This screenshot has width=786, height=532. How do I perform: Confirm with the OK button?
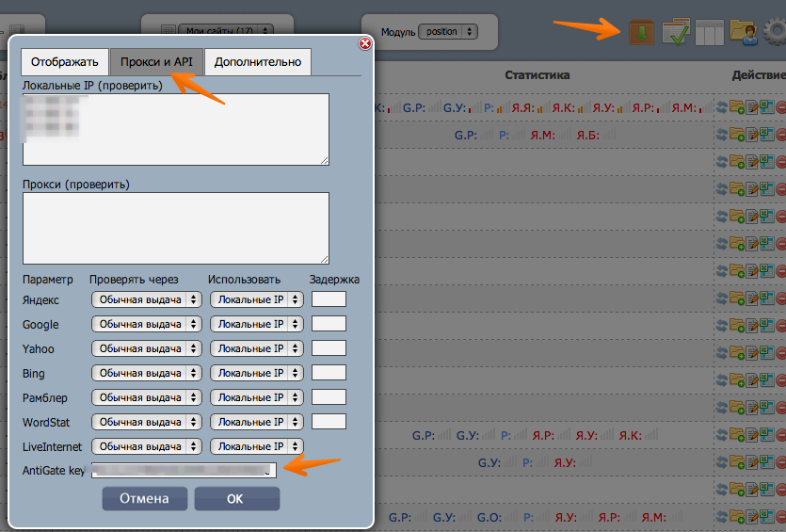236,498
